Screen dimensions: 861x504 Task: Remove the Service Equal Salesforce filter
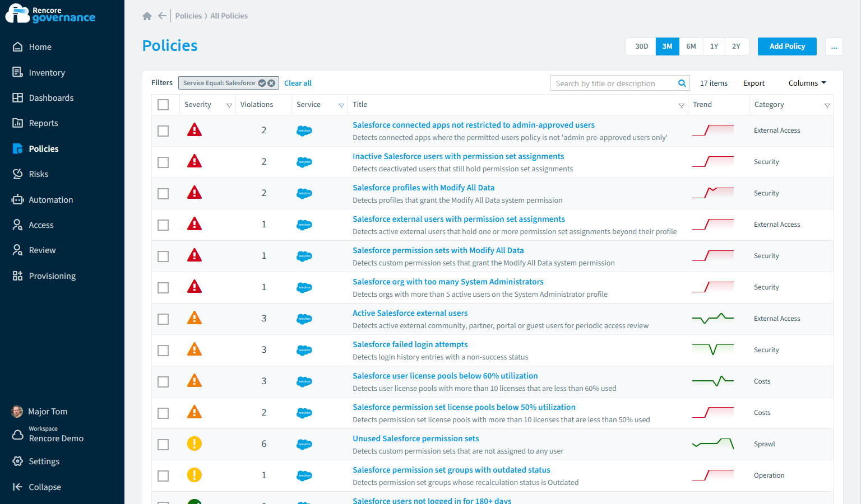[271, 83]
